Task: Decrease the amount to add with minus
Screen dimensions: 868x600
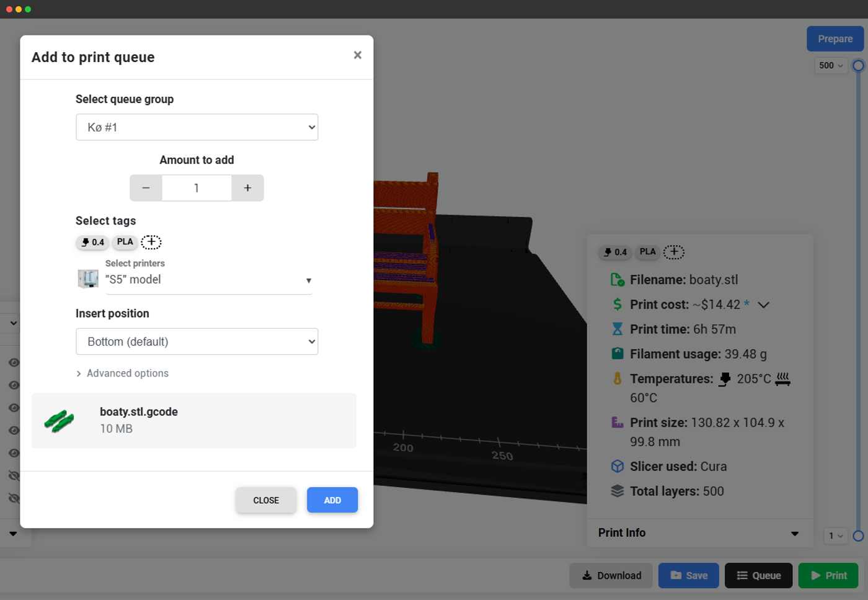Action: tap(146, 188)
